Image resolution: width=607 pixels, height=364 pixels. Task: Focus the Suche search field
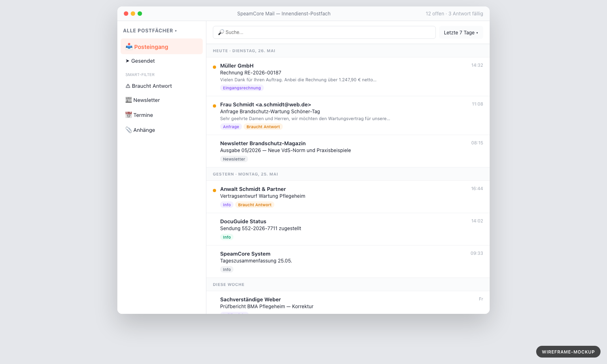pyautogui.click(x=324, y=32)
